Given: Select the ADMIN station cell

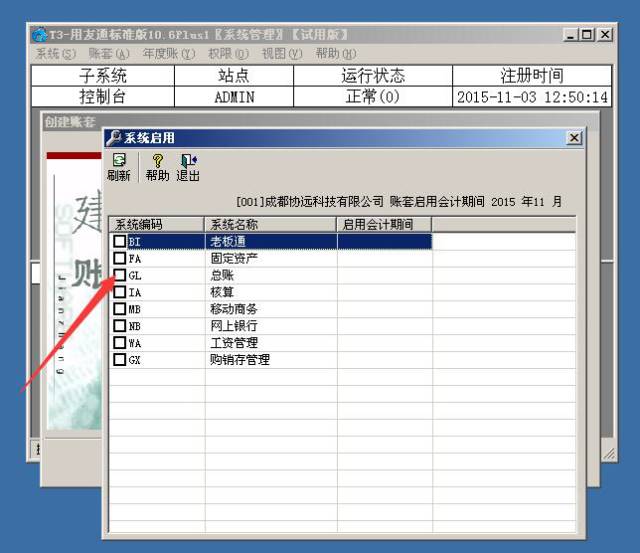Looking at the screenshot, I should coord(234,97).
